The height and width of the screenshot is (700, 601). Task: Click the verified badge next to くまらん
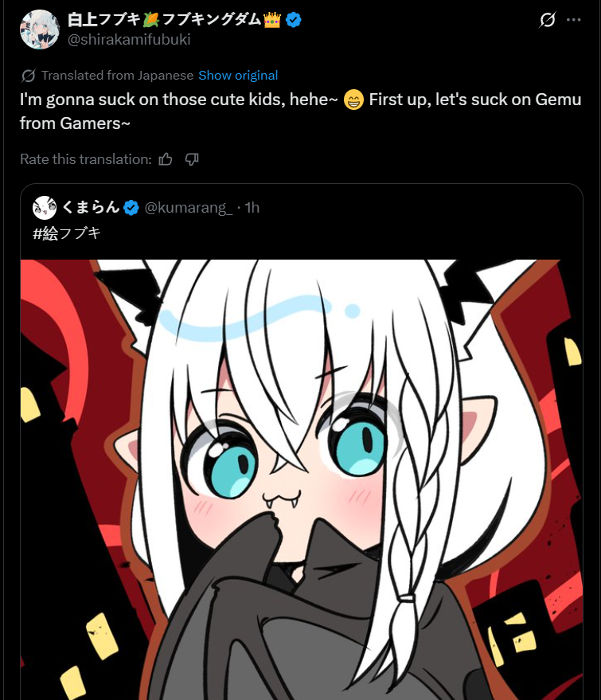(x=131, y=208)
